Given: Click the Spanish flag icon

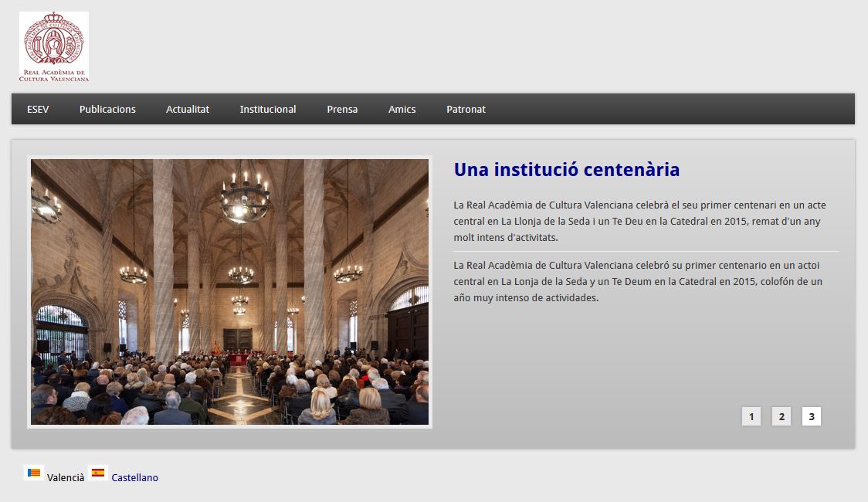Looking at the screenshot, I should pos(98,473).
